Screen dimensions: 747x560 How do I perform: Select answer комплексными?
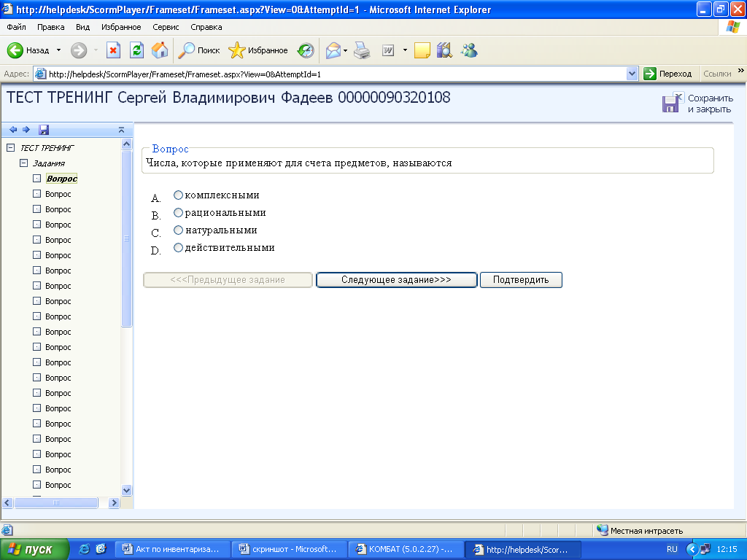point(178,195)
